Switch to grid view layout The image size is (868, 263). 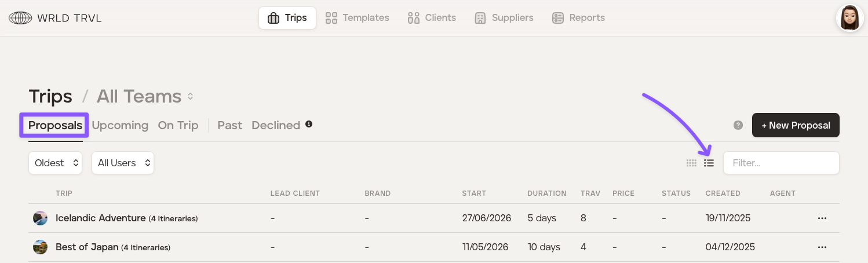click(x=691, y=163)
